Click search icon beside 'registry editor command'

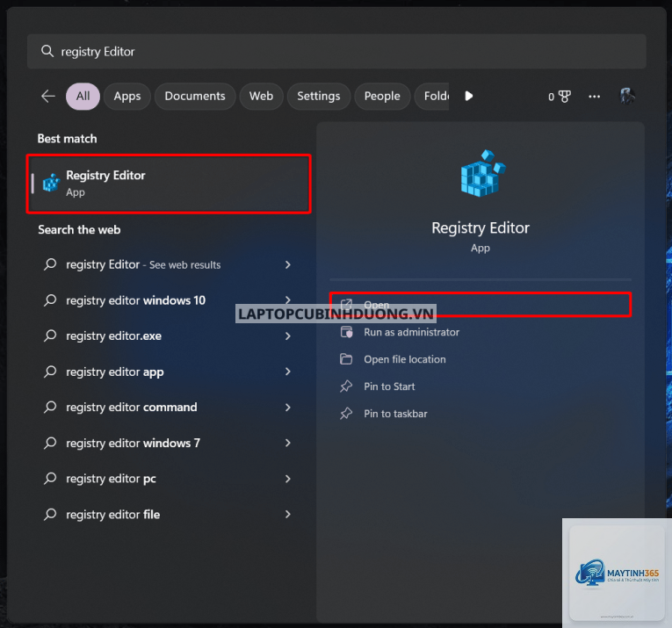pyautogui.click(x=50, y=407)
